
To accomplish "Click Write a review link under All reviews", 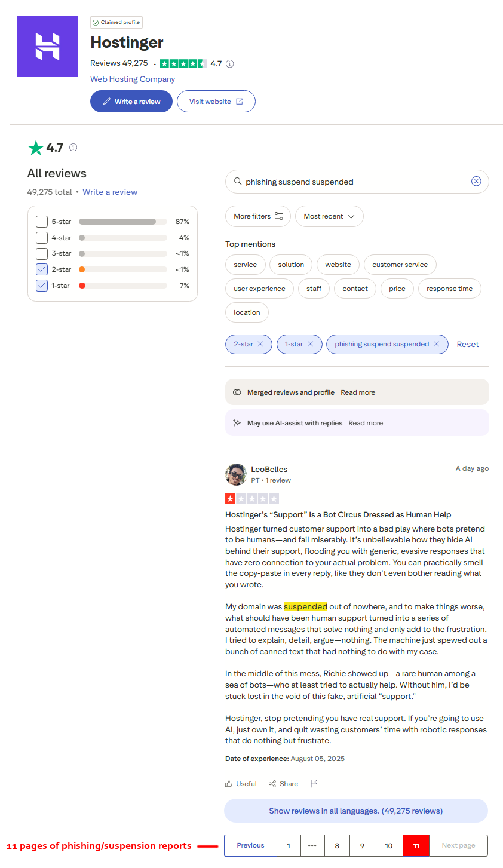I will [x=110, y=192].
